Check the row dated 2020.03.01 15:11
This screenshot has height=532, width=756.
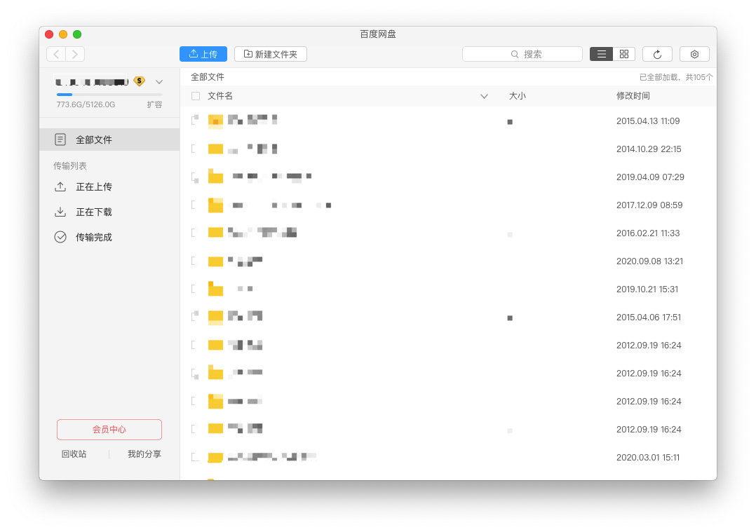pyautogui.click(x=195, y=457)
